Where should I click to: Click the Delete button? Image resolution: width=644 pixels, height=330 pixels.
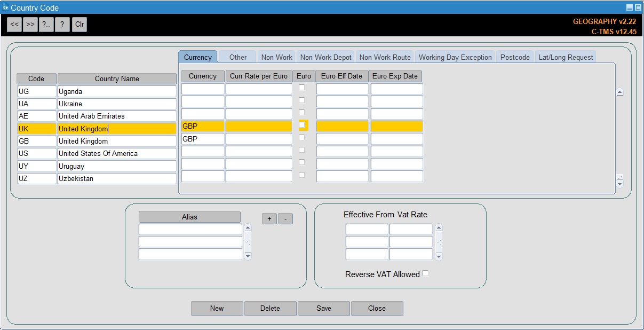270,309
